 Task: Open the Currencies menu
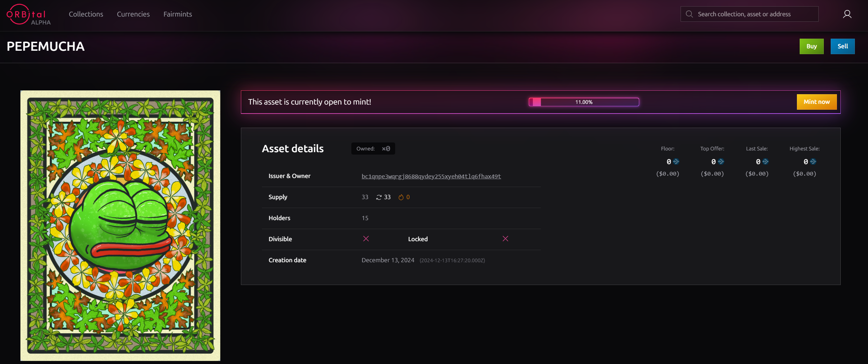(133, 14)
